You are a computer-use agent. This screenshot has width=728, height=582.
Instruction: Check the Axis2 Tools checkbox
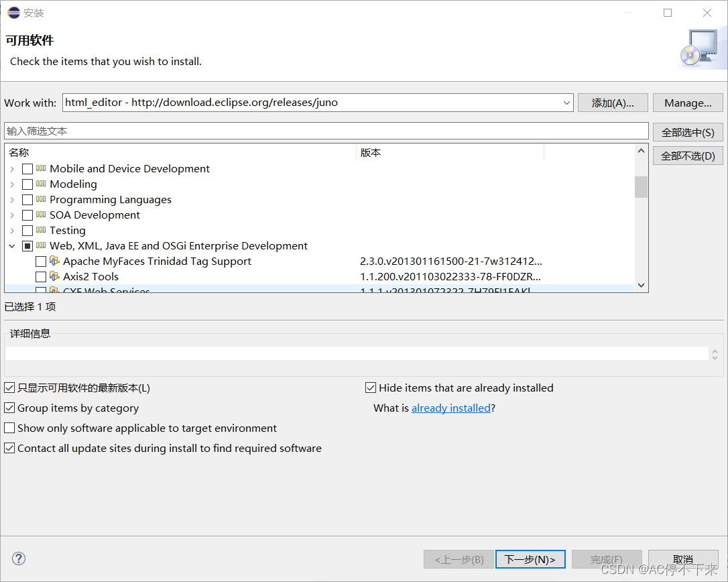[x=41, y=277]
